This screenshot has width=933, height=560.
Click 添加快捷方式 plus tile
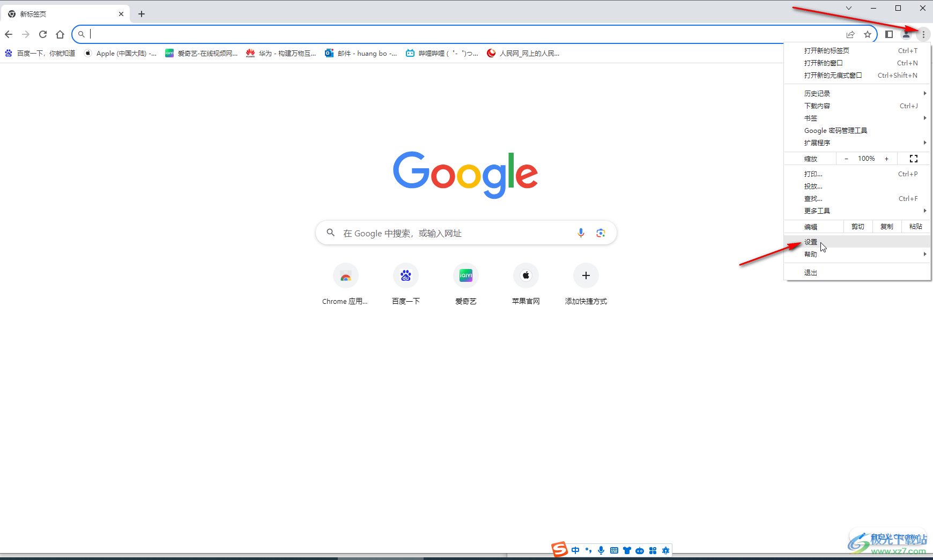point(586,284)
